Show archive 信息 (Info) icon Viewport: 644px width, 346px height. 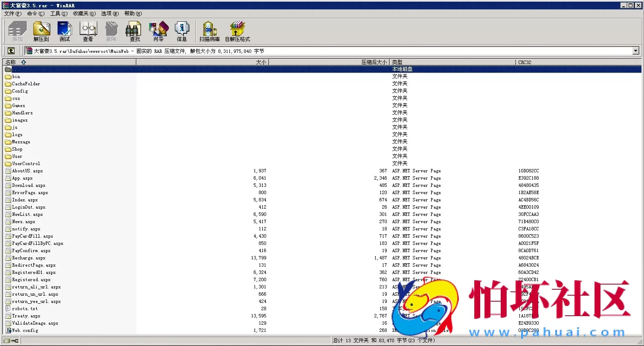[182, 31]
